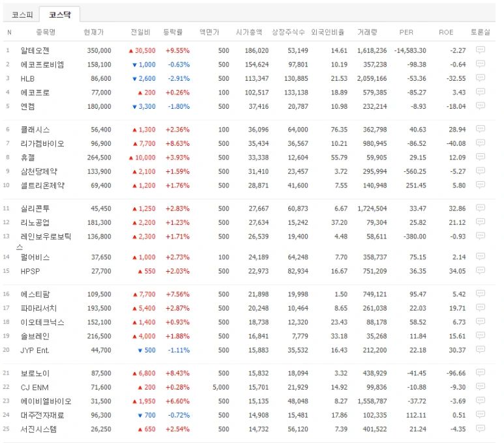Viewport: 504px width, 443px height.
Task: Open the HPSP stock link
Action: tap(30, 272)
